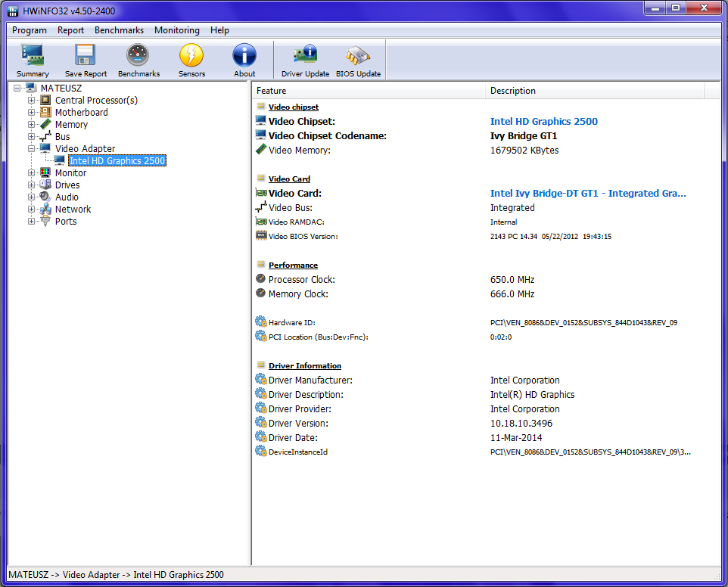The width and height of the screenshot is (728, 587).
Task: Follow the Intel HD Graphics 2500 chipset link
Action: [543, 121]
